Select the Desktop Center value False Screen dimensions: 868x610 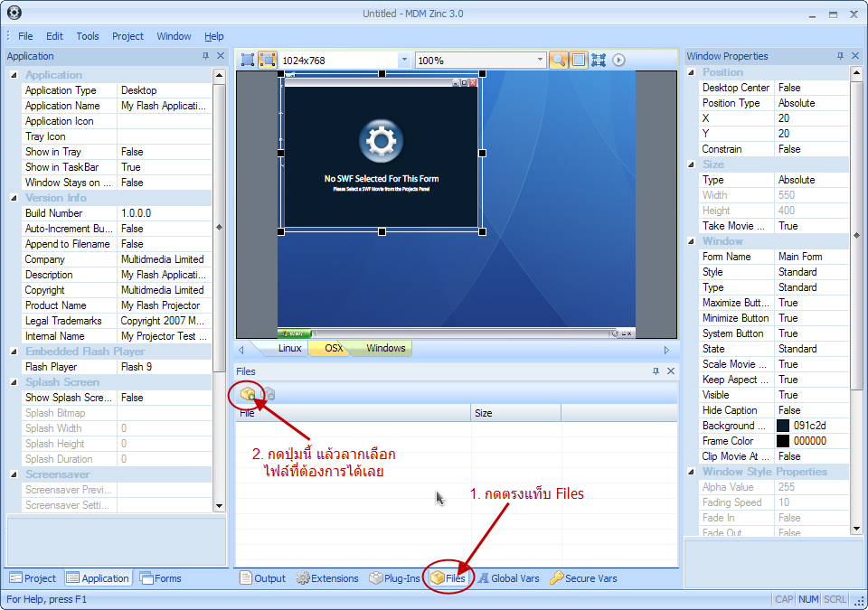coord(812,88)
